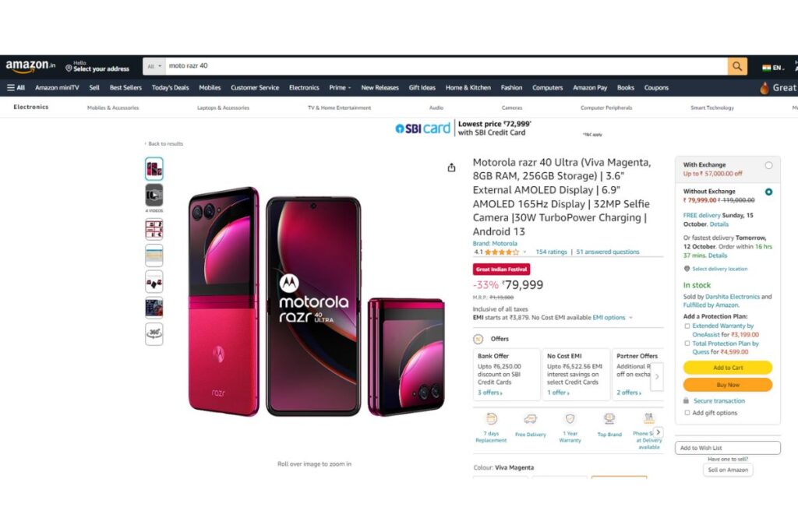This screenshot has width=798, height=532.
Task: Open Today's Deals in navigation bar
Action: 170,87
